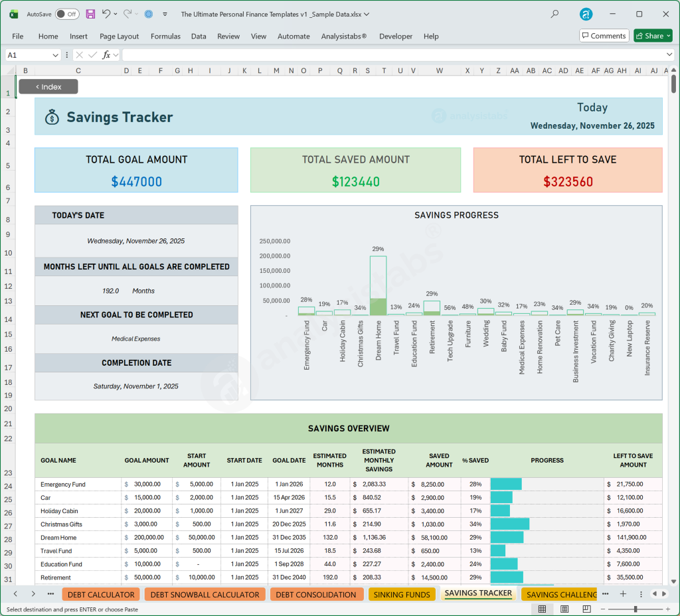The width and height of the screenshot is (680, 616).
Task: Switch to the Formulas ribbon tab
Action: [x=165, y=37]
